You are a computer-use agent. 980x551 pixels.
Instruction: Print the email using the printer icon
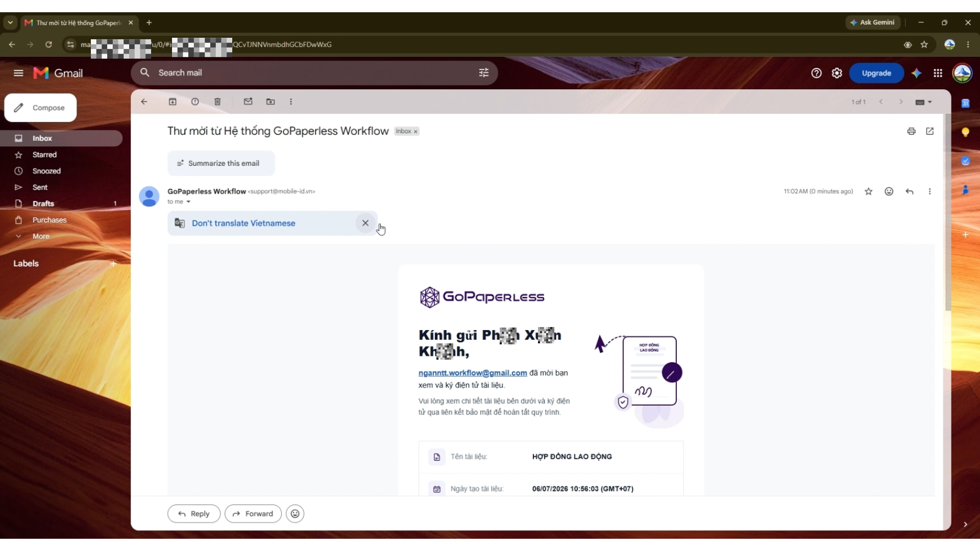[911, 131]
